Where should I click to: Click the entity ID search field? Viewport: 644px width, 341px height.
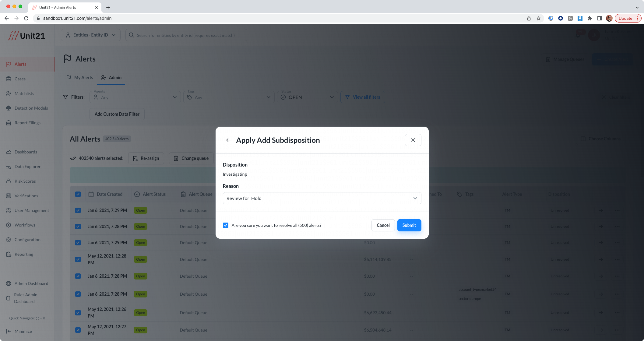click(x=186, y=35)
